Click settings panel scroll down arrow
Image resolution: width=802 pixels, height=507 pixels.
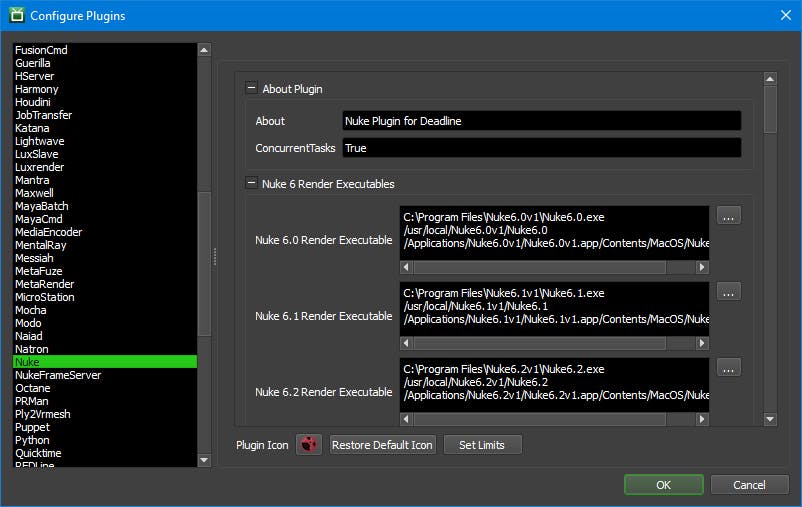click(770, 419)
